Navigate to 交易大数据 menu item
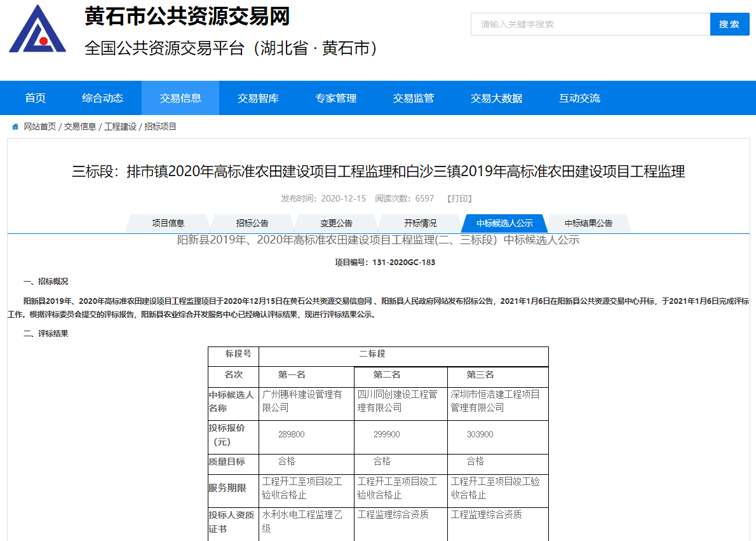This screenshot has height=541, width=756. tap(496, 98)
